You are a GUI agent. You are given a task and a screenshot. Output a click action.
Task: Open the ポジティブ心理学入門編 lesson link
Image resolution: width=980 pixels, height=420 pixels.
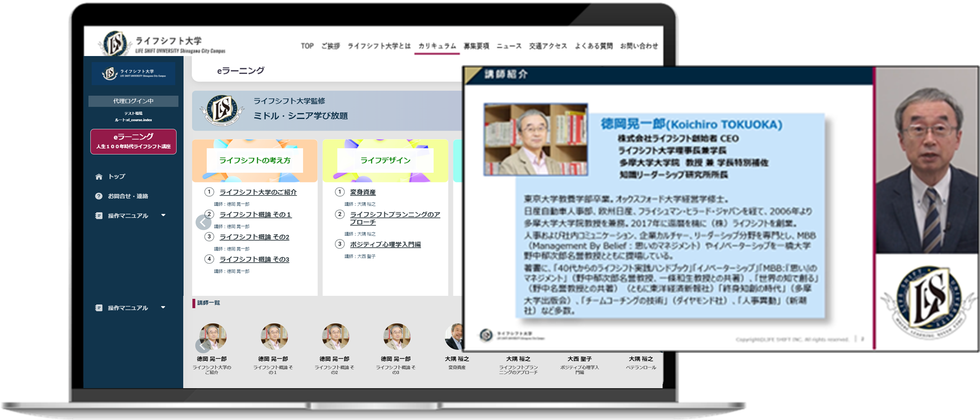(x=385, y=244)
